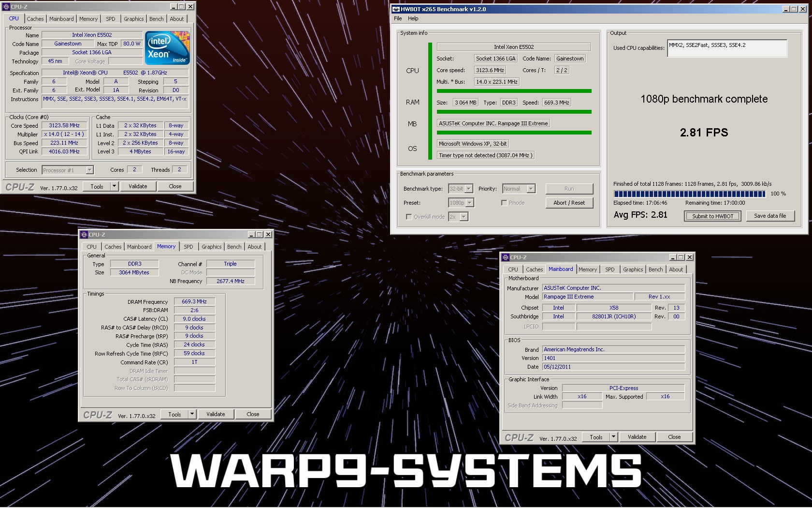Click the disabled Run button

click(569, 189)
